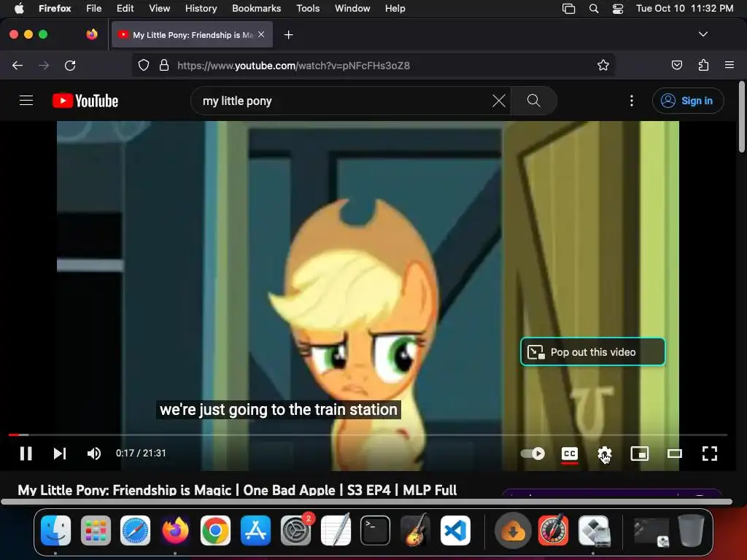Open YouTube settings three-dot menu
The height and width of the screenshot is (560, 747).
632,101
